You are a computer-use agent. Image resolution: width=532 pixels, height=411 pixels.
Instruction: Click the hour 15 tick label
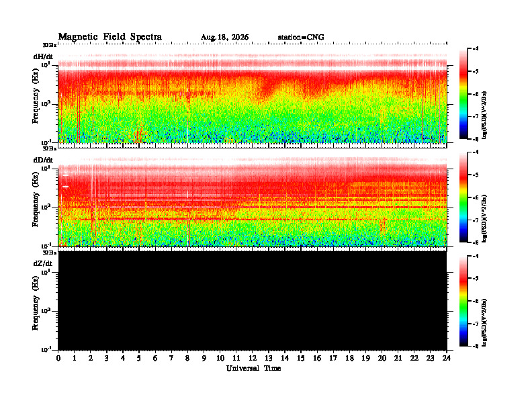click(301, 359)
